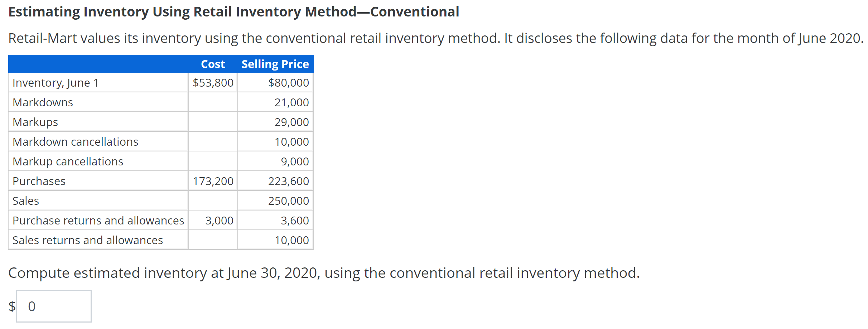Select the Cost column header
Screen dimensions: 868x329
tap(213, 64)
